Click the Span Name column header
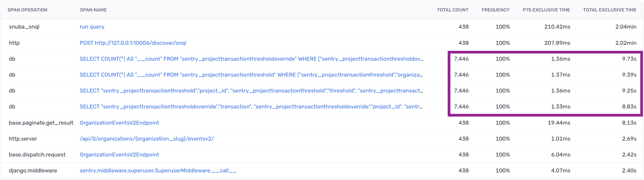The height and width of the screenshot is (180, 644). tap(93, 10)
